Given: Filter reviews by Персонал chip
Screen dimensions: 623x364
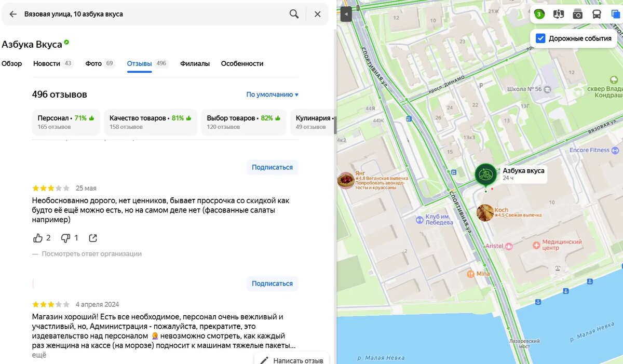Looking at the screenshot, I should 66,122.
